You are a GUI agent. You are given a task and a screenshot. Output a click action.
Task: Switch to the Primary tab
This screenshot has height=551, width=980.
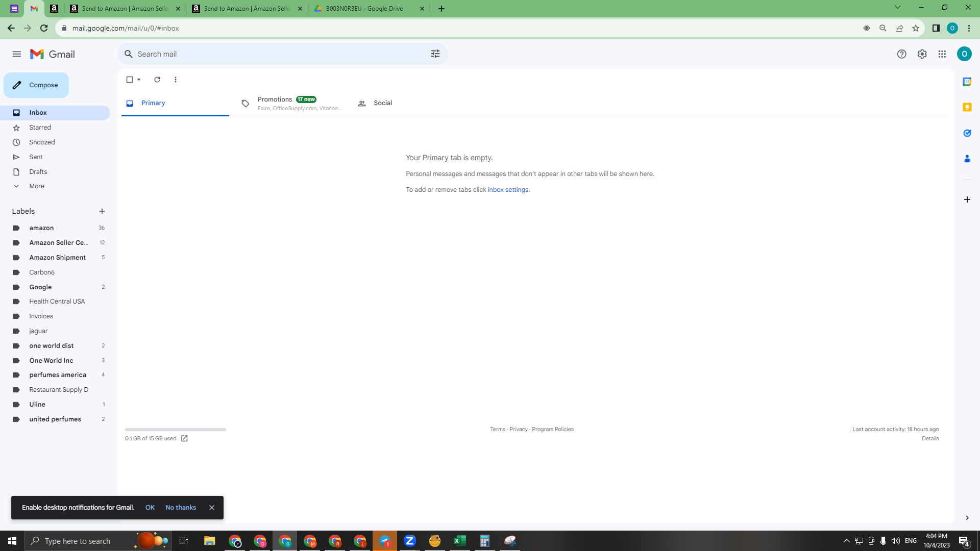pos(175,103)
